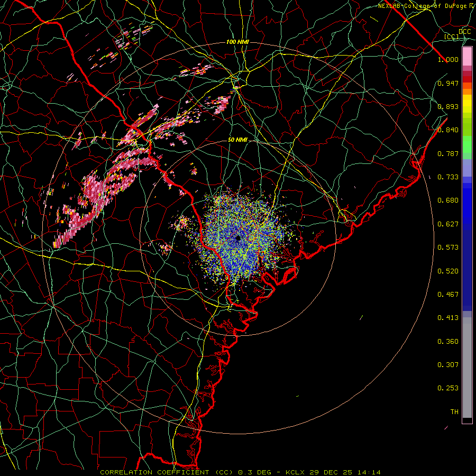Click the 0.520 scale value

click(x=448, y=271)
